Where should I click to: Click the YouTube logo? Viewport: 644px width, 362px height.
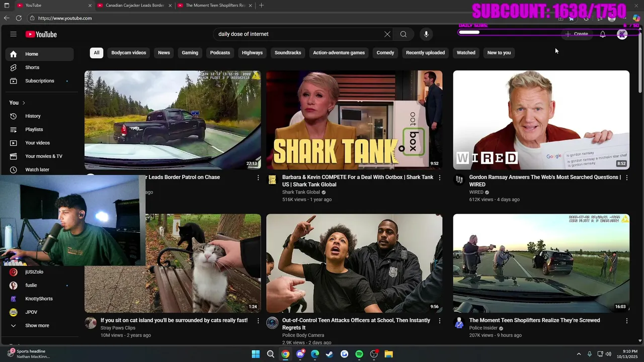click(x=41, y=34)
